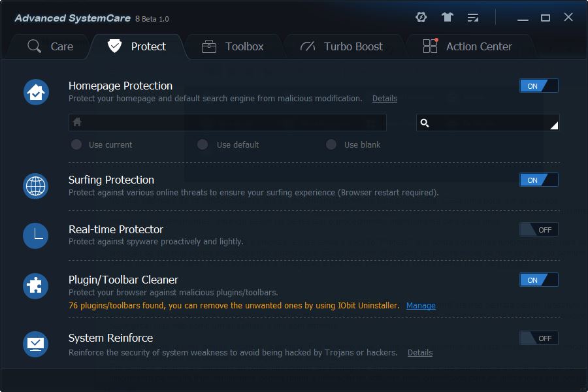Switch to the Care tab
Screen dimensions: 588x392
pyautogui.click(x=50, y=46)
